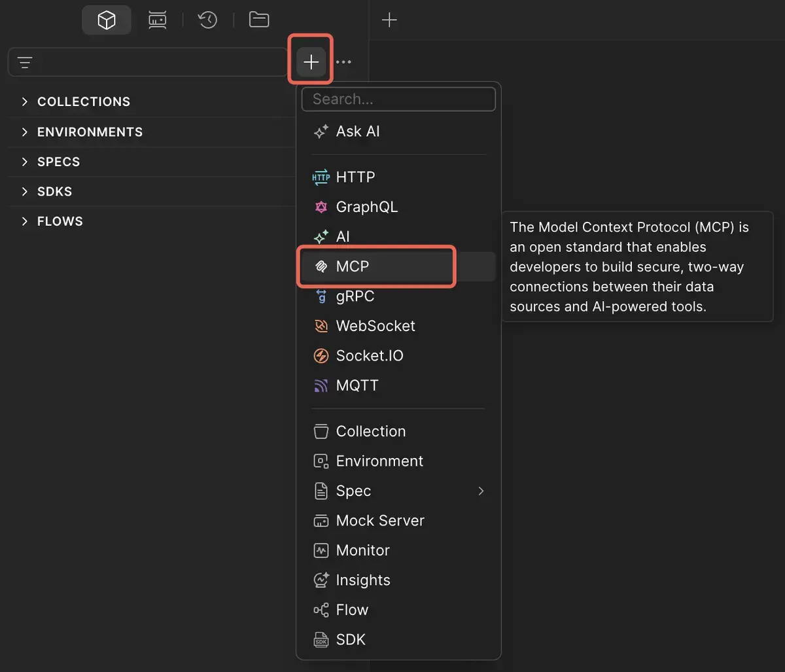Click the gRPC icon in the menu
The width and height of the screenshot is (785, 672).
[x=321, y=296]
